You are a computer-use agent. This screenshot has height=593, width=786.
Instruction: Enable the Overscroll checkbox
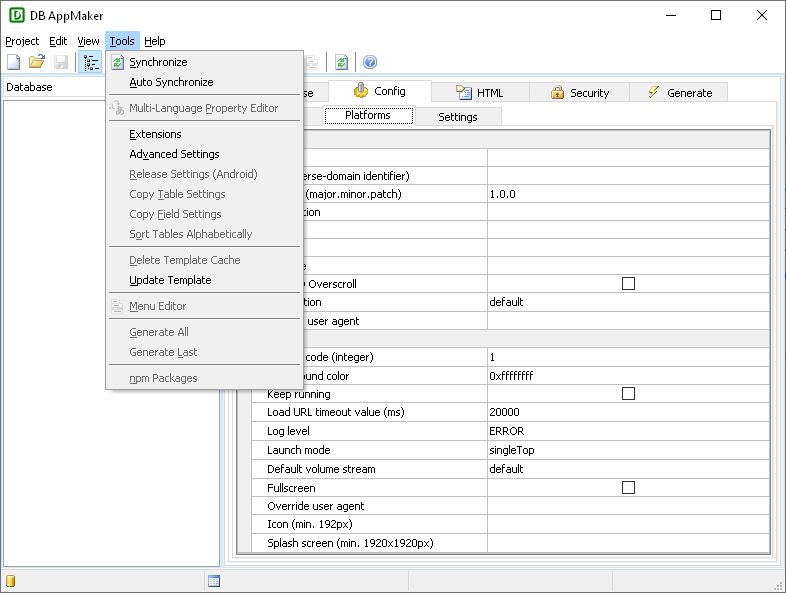click(628, 284)
